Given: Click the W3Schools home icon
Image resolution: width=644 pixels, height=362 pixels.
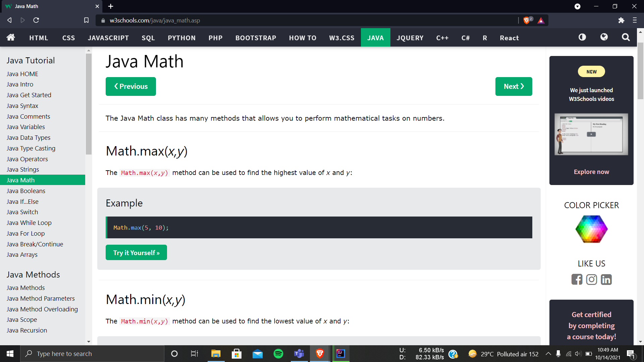Looking at the screenshot, I should click(11, 38).
